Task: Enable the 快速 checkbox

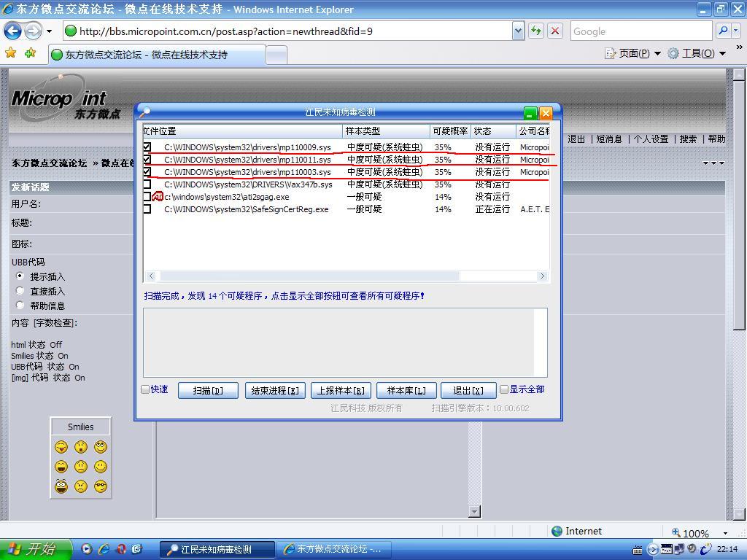Action: click(x=146, y=389)
